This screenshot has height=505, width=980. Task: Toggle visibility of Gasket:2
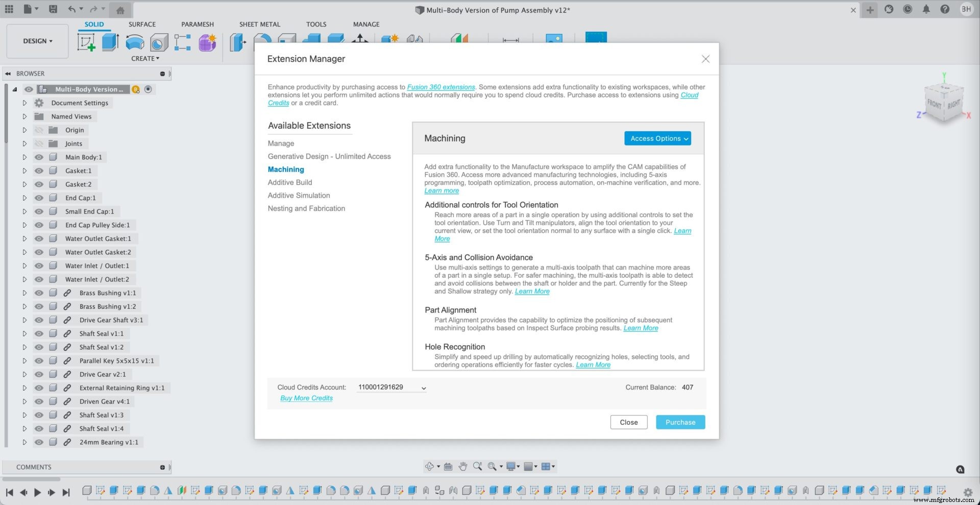(x=39, y=184)
